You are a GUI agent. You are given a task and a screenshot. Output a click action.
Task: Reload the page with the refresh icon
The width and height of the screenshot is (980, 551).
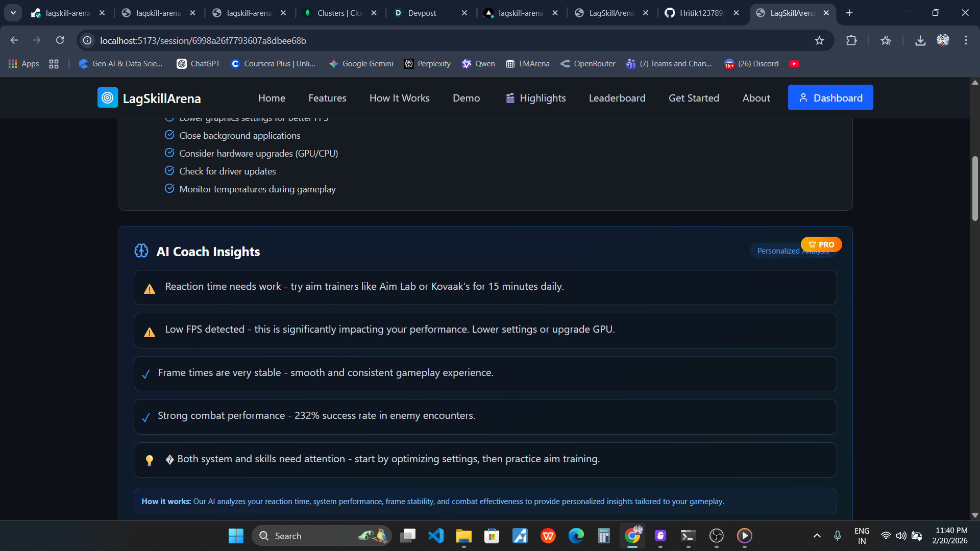click(x=60, y=40)
